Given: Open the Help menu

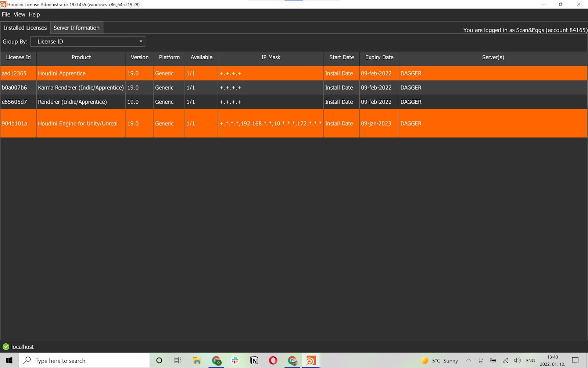Looking at the screenshot, I should pos(34,14).
